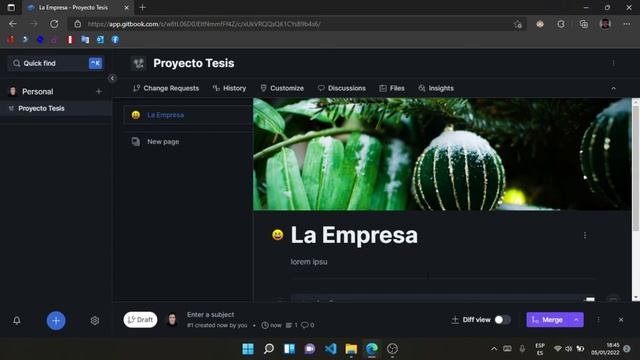Viewport: 640px width, 360px height.
Task: Open the Facebook bookmark in favorites bar
Action: (x=116, y=40)
